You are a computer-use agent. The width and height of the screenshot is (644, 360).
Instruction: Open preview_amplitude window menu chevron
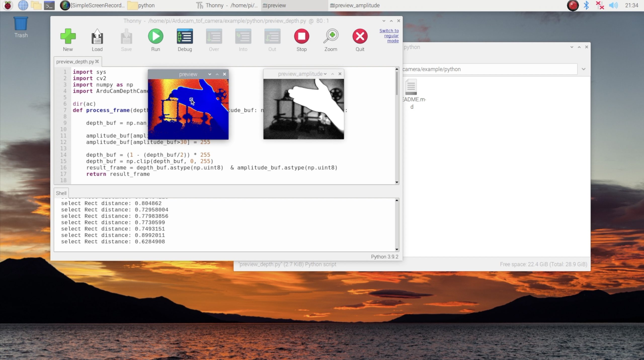[325, 74]
